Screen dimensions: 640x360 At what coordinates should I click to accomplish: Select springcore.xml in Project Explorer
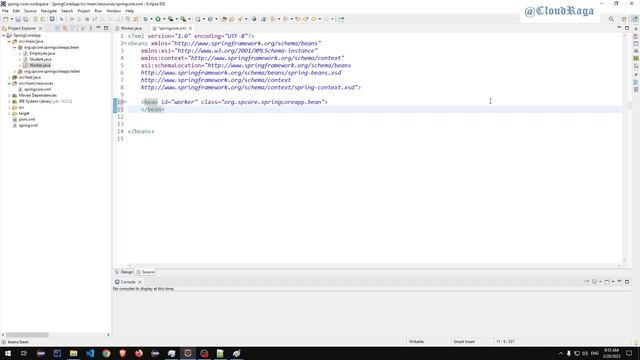tap(37, 89)
